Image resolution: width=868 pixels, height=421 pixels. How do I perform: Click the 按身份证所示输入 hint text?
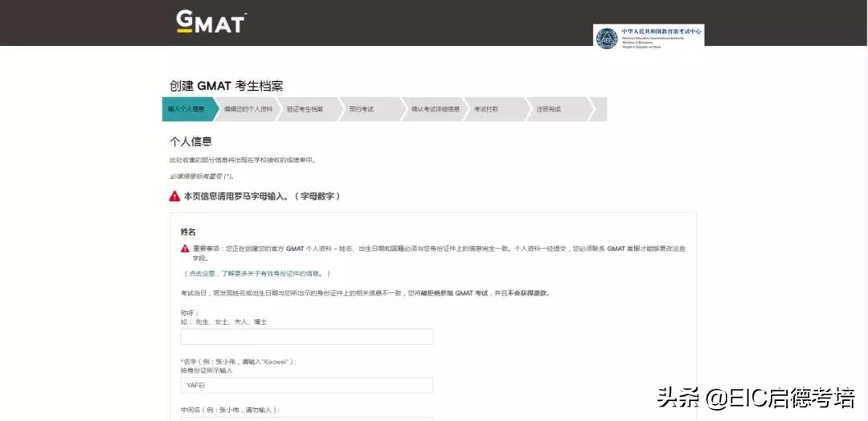pos(207,370)
